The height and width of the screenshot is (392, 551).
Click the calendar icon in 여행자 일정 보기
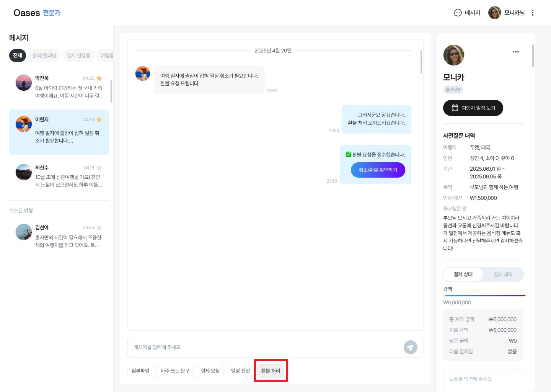click(455, 108)
